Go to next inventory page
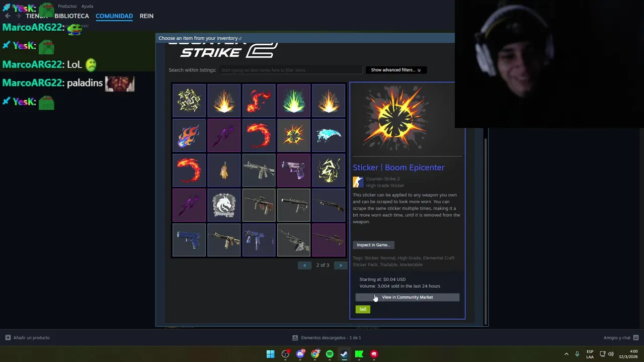Viewport: 644px width, 362px height. coord(341,265)
